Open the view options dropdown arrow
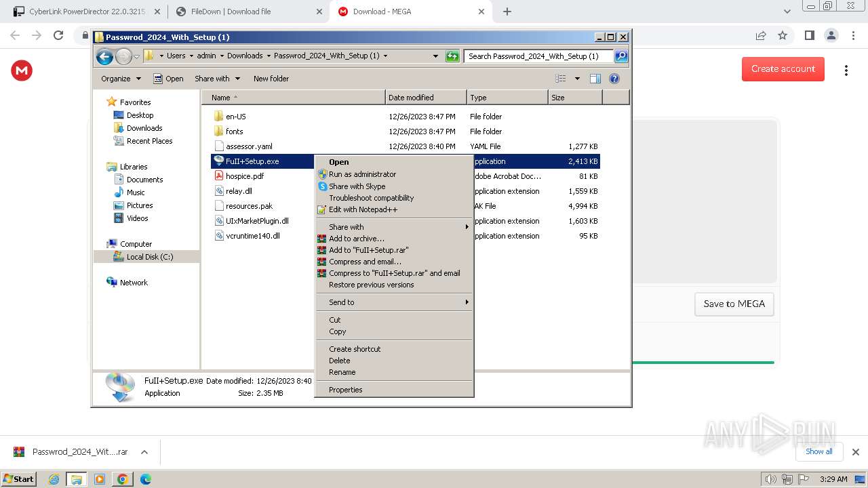Image resolution: width=868 pixels, height=488 pixels. [577, 79]
